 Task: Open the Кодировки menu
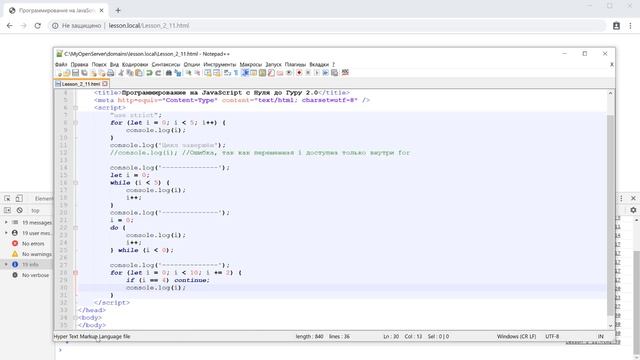tap(135, 64)
